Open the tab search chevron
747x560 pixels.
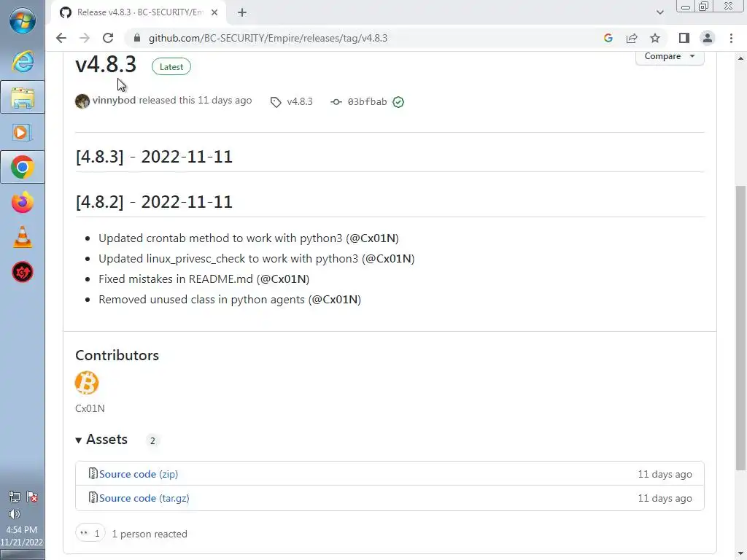coord(659,12)
